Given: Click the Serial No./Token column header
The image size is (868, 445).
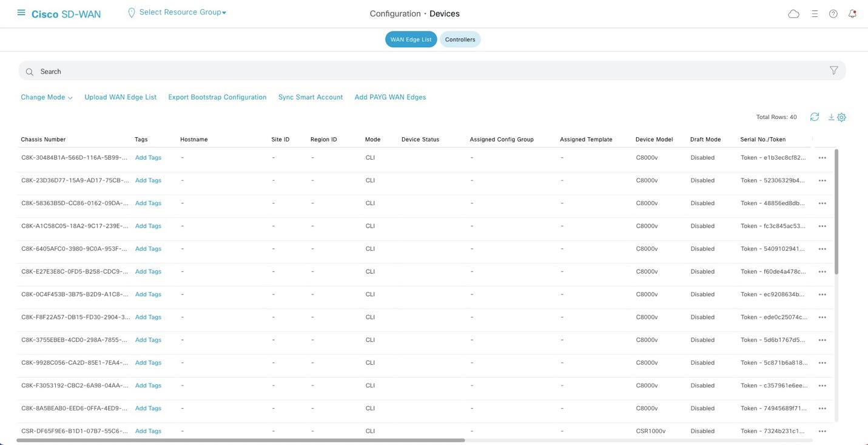Looking at the screenshot, I should tap(763, 140).
